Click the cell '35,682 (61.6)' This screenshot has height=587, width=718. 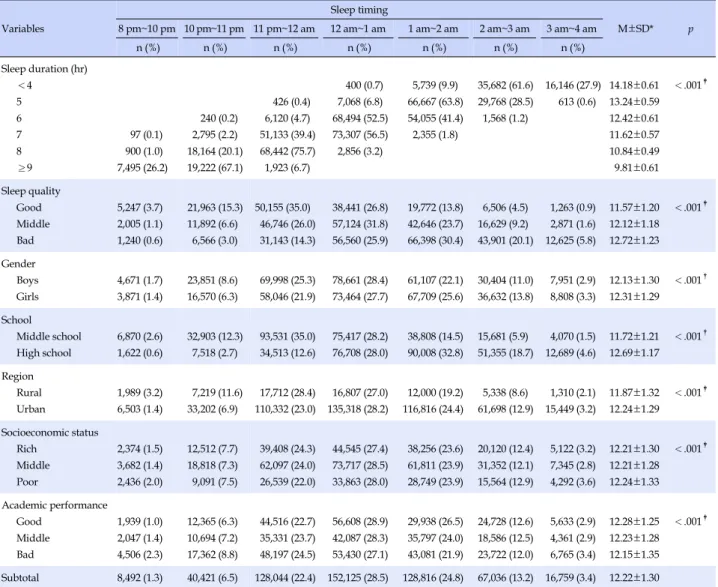click(x=505, y=85)
